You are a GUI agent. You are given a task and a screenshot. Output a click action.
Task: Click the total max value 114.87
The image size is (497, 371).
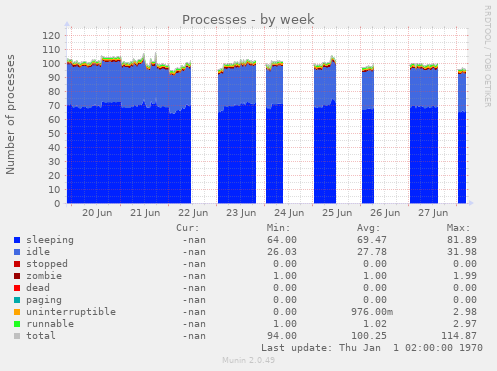[x=459, y=336]
